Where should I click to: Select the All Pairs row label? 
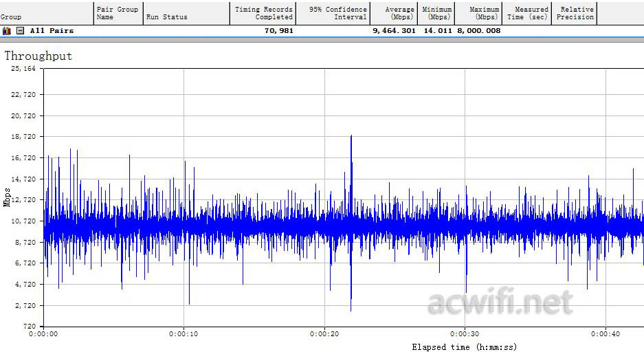(x=52, y=31)
